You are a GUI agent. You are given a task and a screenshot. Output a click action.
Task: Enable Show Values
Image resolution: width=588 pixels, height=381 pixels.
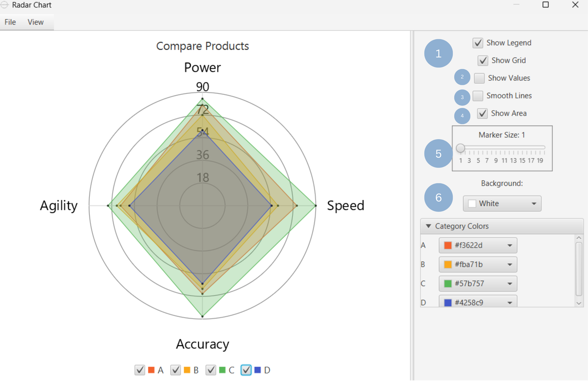click(480, 78)
